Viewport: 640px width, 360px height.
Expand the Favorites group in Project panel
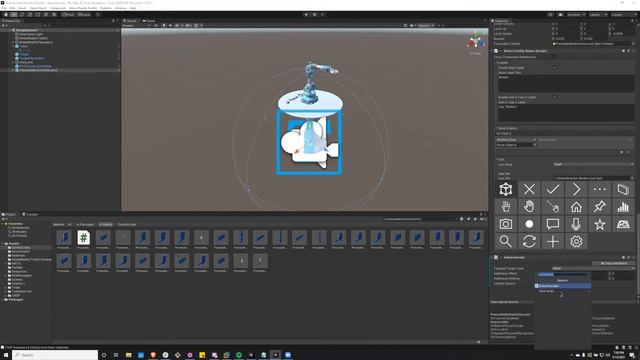coord(3,224)
